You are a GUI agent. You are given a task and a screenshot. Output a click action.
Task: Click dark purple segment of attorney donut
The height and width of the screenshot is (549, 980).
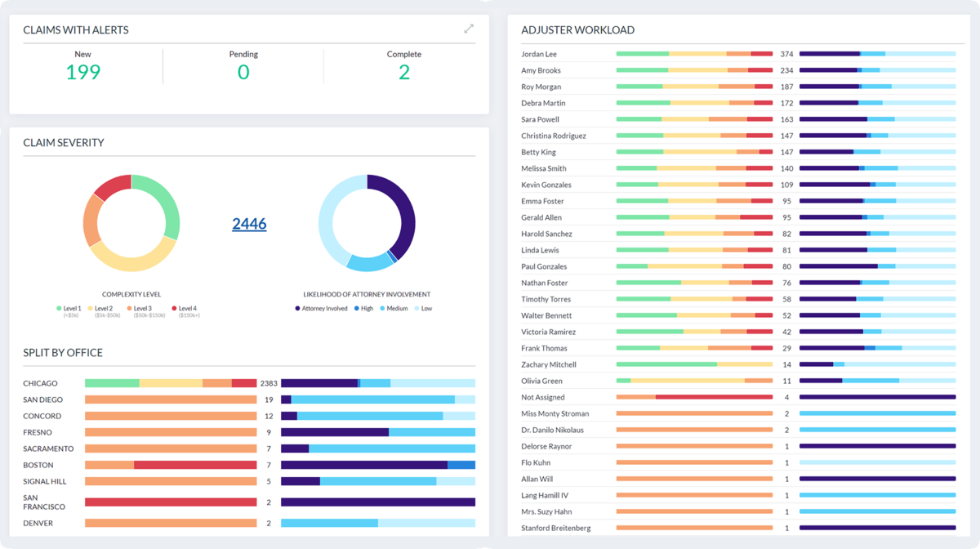pos(402,211)
